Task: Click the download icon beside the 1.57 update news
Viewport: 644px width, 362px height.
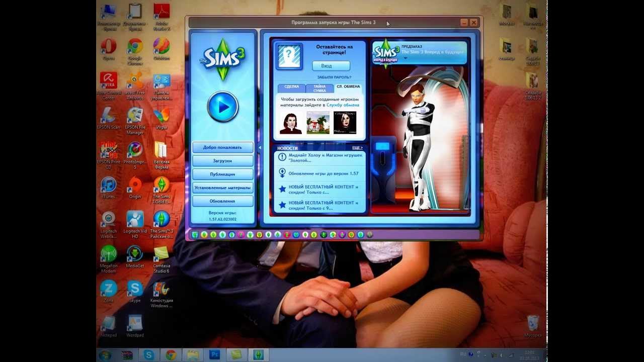Action: (x=282, y=173)
